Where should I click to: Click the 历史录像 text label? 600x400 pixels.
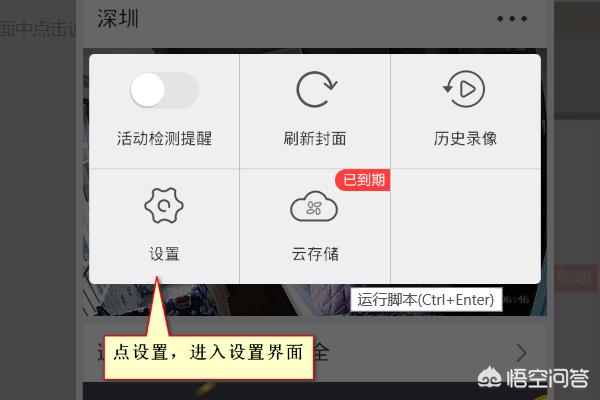465,139
